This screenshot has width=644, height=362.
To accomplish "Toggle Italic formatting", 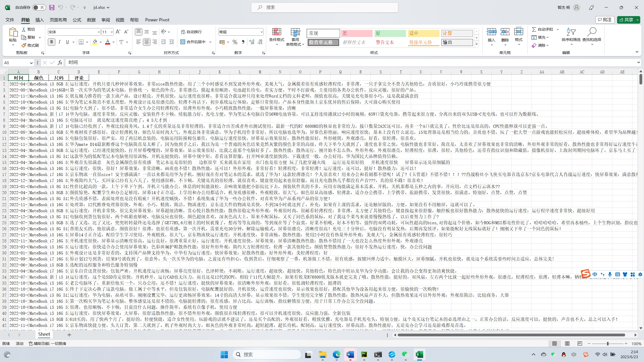I will pos(60,42).
